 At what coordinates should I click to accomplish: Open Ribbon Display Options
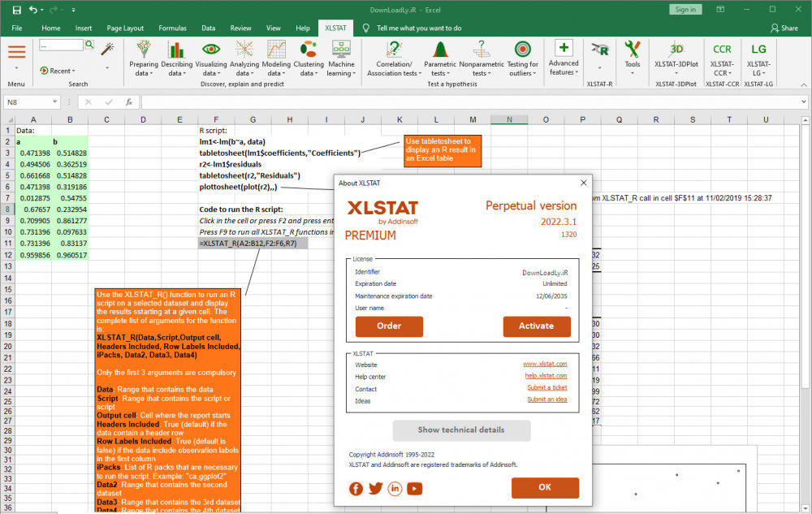720,9
